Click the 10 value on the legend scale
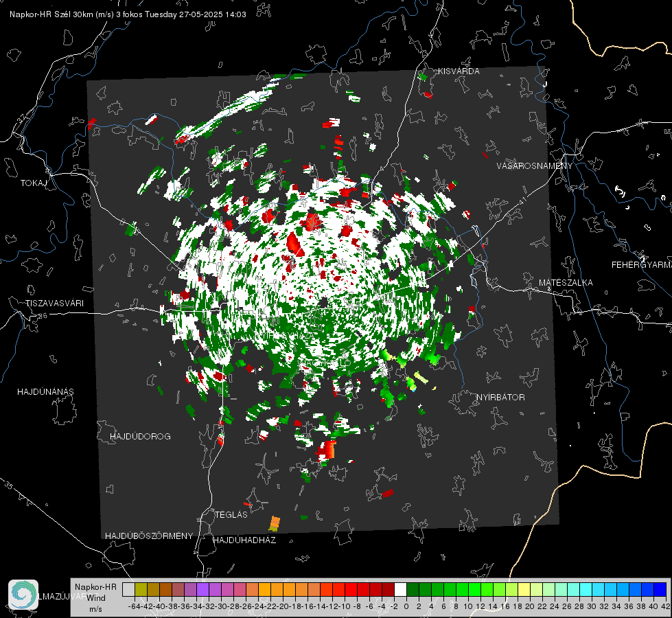Screen dimensions: 672x618 [x=468, y=606]
